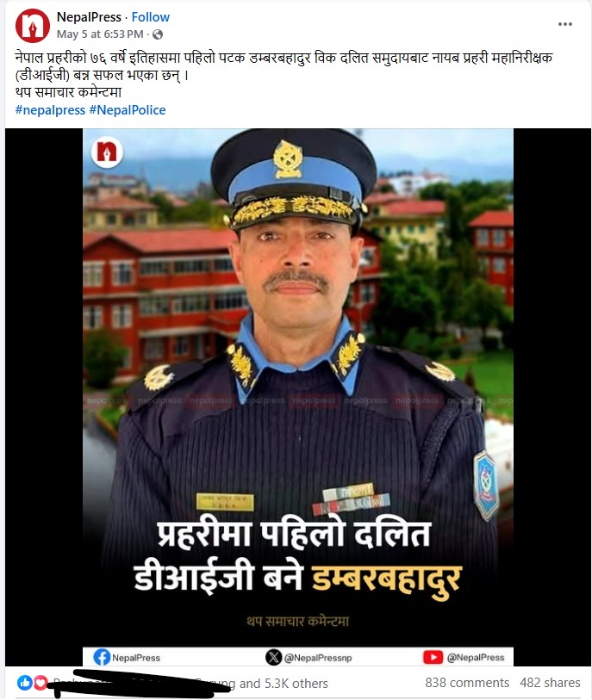Click the NepalPress logo on the image
Screen dimensions: 592x700
pos(107,152)
